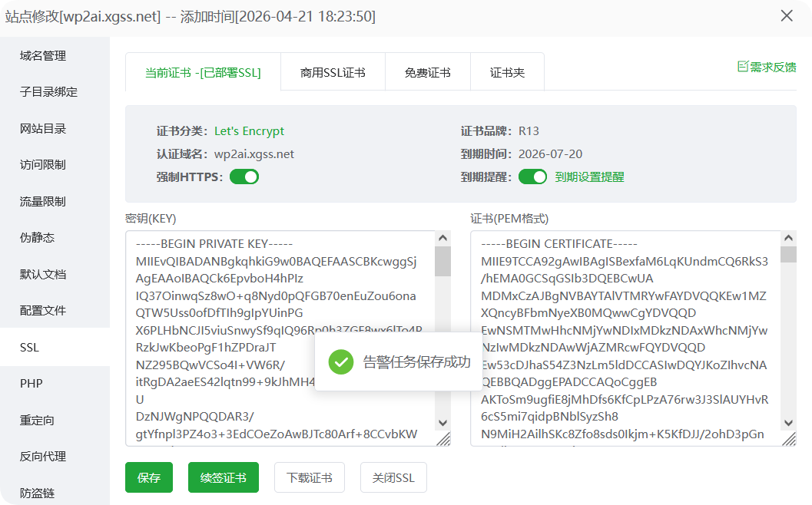Screen dimensions: 812x505
Task: Disable the 强制HTTPS toggle
Action: tap(244, 176)
